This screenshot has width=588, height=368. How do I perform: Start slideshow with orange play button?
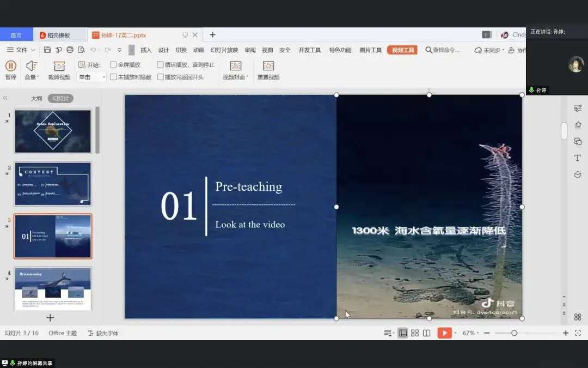[444, 333]
